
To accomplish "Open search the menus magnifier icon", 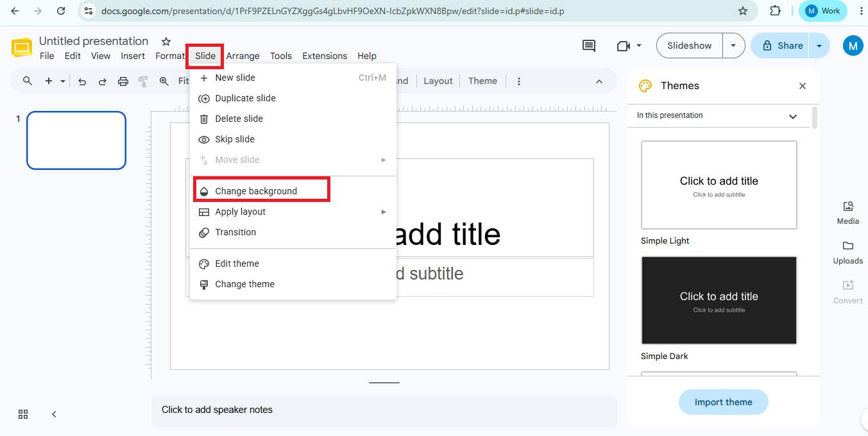I will 28,81.
